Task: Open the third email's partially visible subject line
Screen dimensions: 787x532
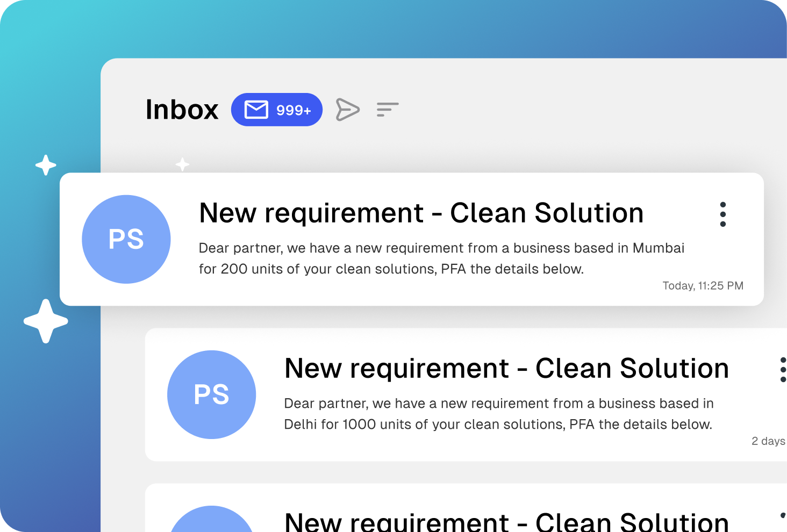Action: (x=506, y=522)
